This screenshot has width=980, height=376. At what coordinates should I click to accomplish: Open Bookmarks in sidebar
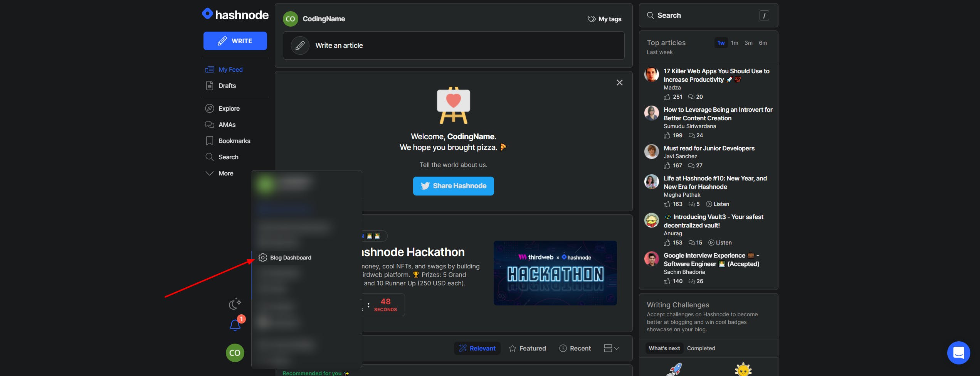[x=228, y=141]
